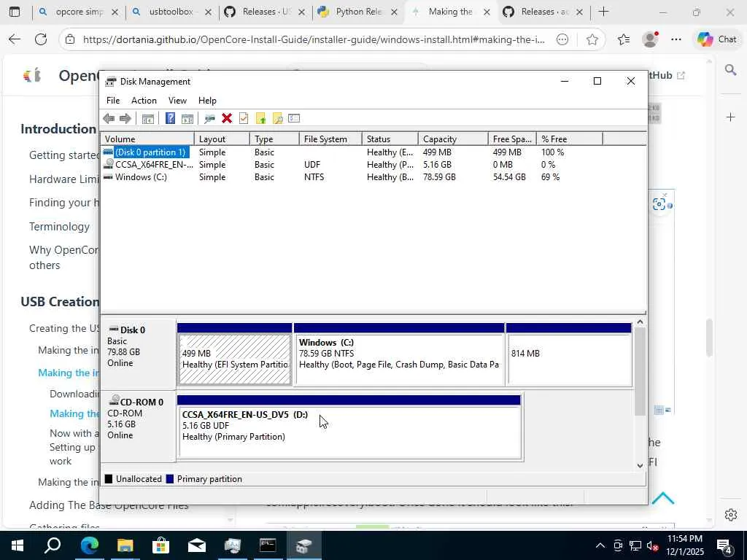Image resolution: width=747 pixels, height=560 pixels.
Task: Click the back-to-top chevron on webpage
Action: point(662,499)
